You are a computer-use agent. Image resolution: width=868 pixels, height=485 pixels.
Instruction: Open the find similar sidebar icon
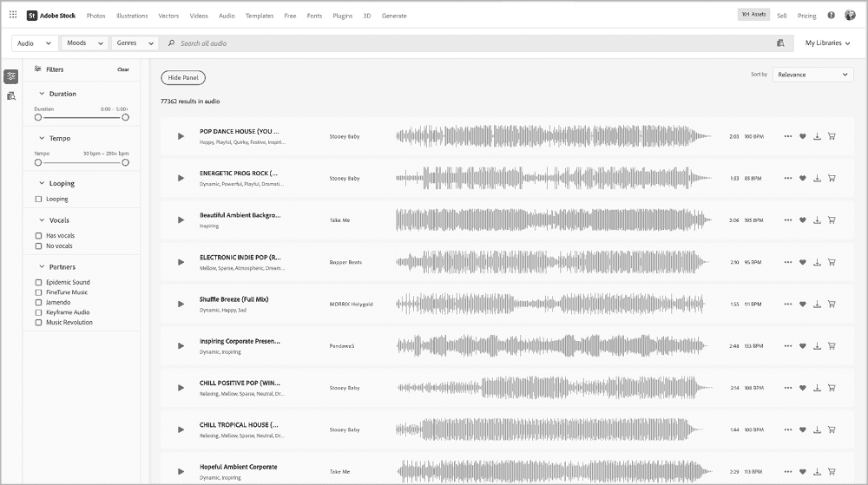coord(11,96)
